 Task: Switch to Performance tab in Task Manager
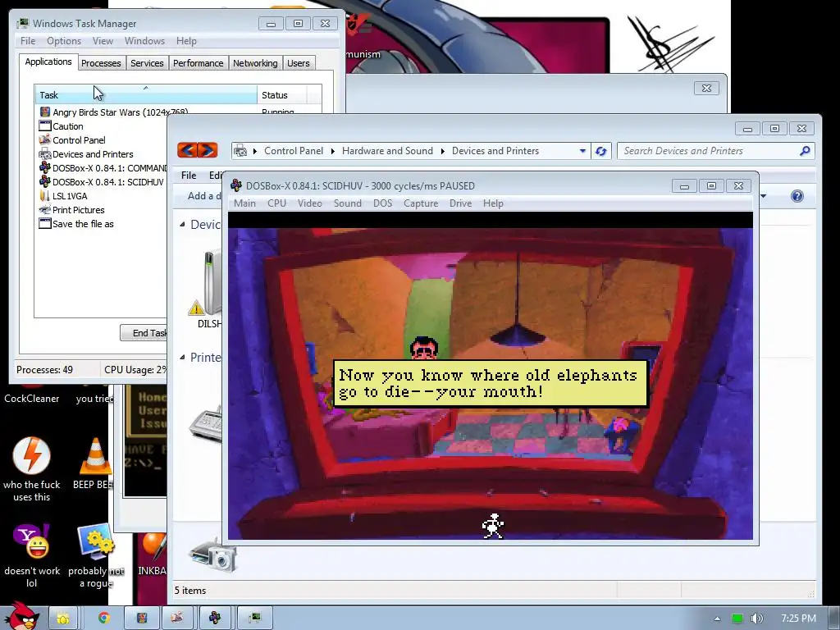[199, 63]
